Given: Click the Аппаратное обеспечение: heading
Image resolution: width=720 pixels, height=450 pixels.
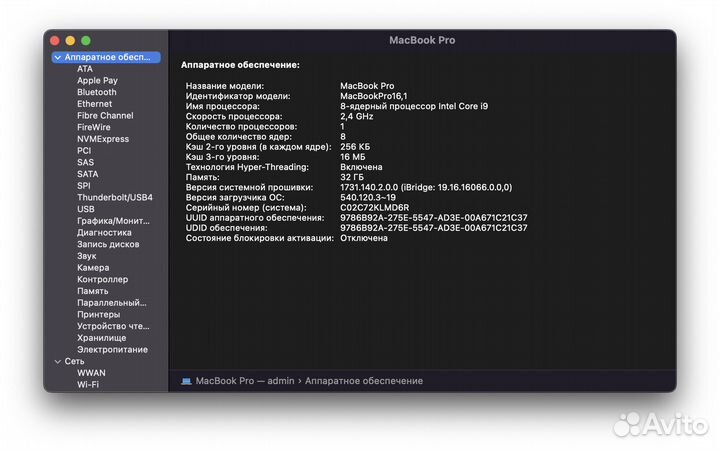Looking at the screenshot, I should (240, 65).
